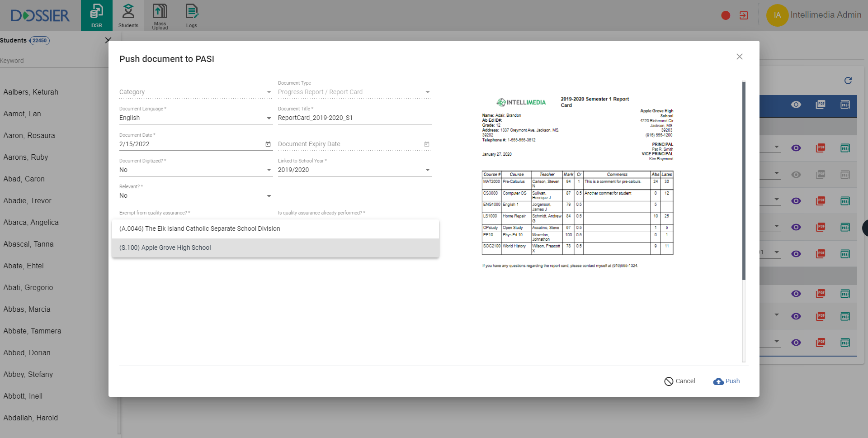Click the document preview scrollbar
The width and height of the screenshot is (868, 438).
(744, 181)
